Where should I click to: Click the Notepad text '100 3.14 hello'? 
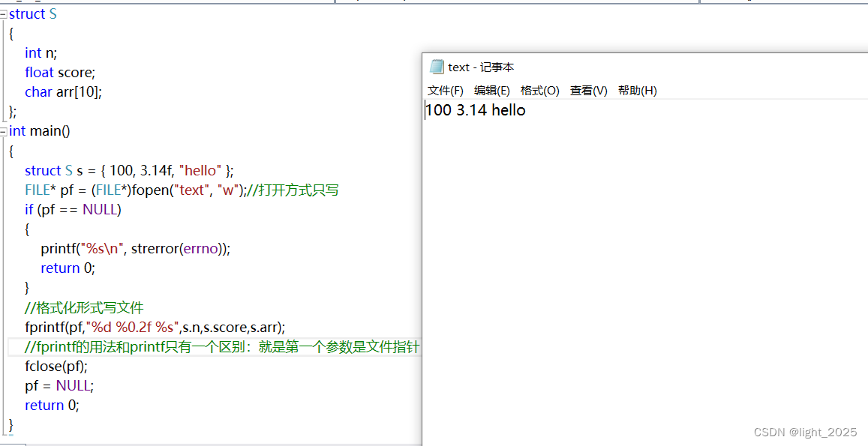tap(476, 110)
